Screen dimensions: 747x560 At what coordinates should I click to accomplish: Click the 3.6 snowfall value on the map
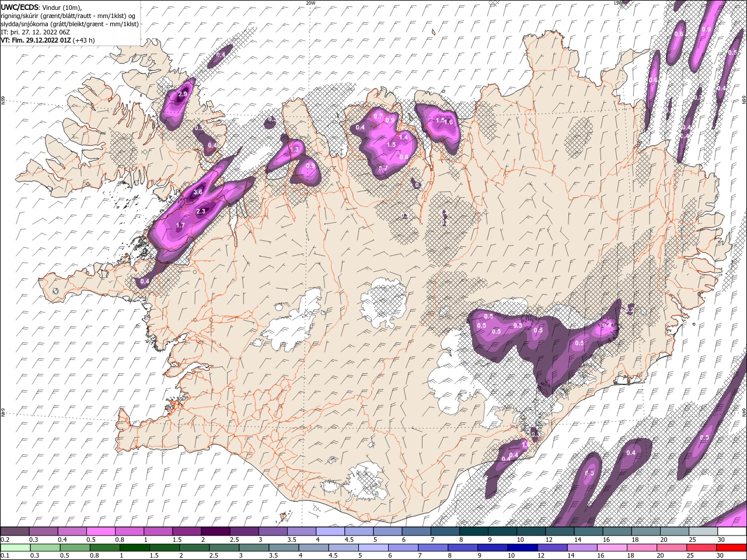tap(198, 192)
